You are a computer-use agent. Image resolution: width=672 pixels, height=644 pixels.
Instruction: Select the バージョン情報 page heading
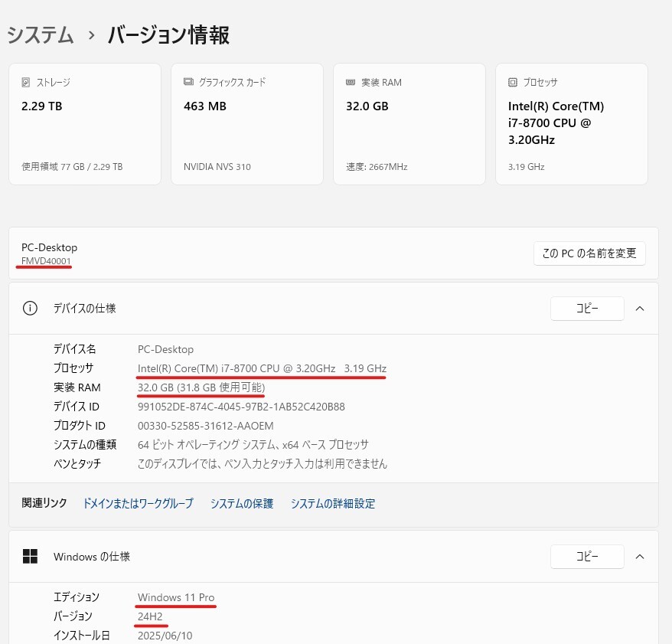pos(168,34)
